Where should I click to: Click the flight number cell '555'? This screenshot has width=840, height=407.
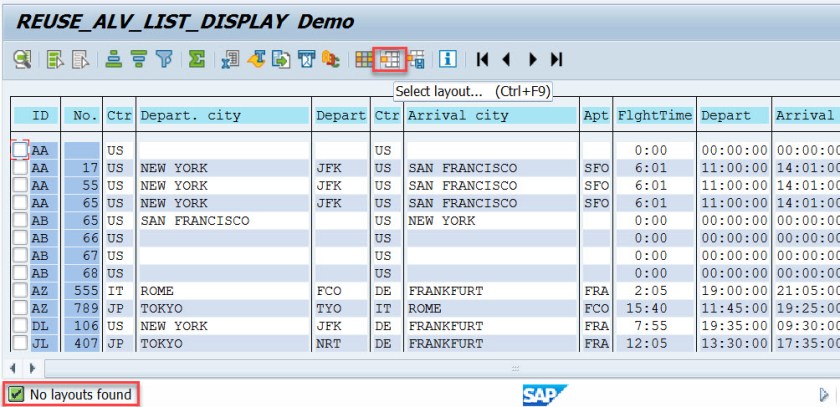click(82, 291)
